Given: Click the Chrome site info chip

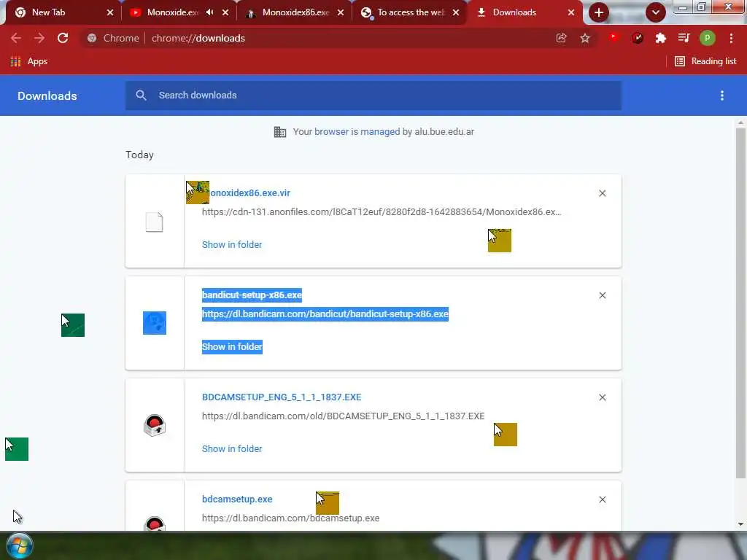Looking at the screenshot, I should point(113,38).
